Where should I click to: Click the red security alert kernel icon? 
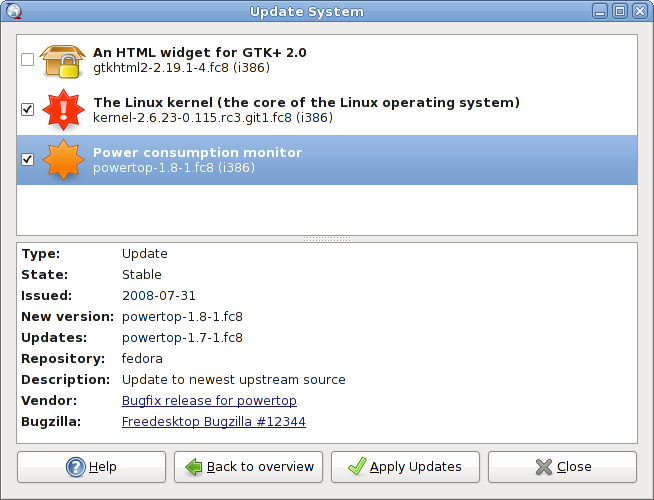tap(64, 110)
